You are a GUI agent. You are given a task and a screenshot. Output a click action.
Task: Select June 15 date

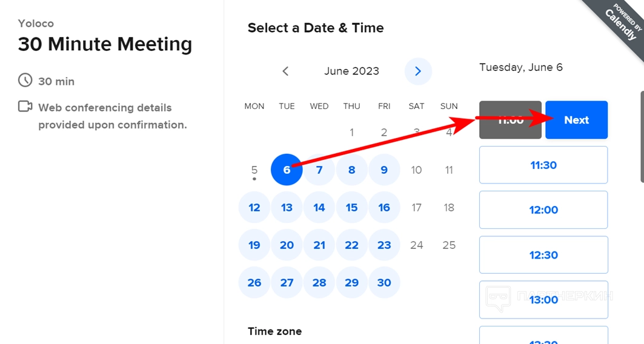coord(351,208)
